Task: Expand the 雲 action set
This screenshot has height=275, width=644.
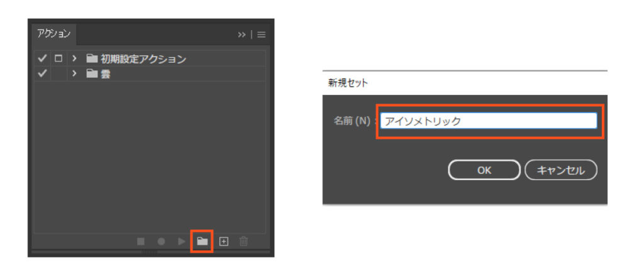Action: (x=75, y=74)
